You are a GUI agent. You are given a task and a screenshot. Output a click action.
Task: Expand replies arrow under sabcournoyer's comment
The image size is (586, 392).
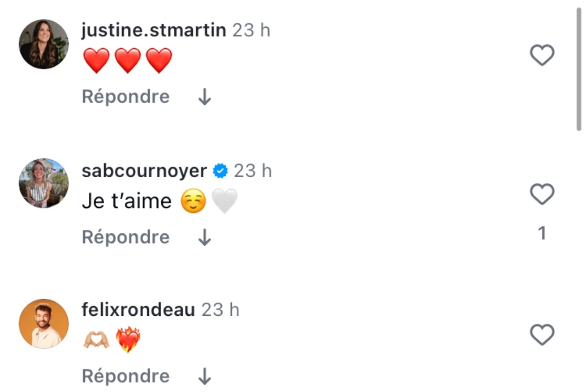(x=205, y=238)
